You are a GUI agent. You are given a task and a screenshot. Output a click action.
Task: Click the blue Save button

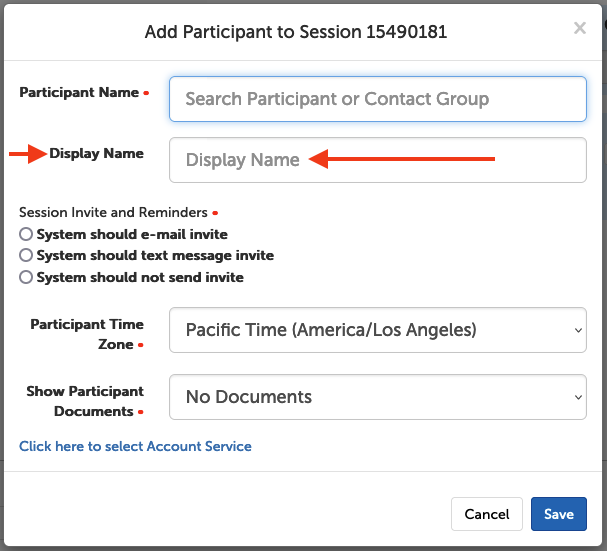pyautogui.click(x=558, y=514)
